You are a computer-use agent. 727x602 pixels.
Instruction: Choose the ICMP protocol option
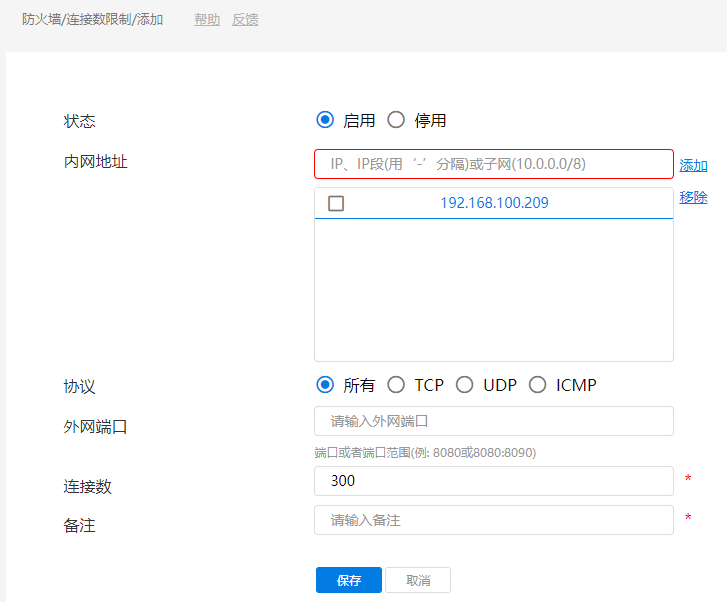[x=538, y=385]
